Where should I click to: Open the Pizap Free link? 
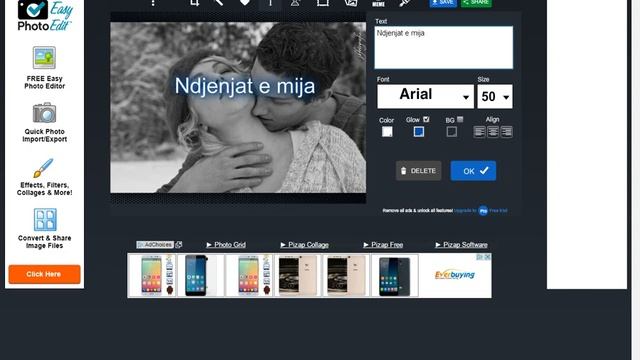click(x=383, y=244)
